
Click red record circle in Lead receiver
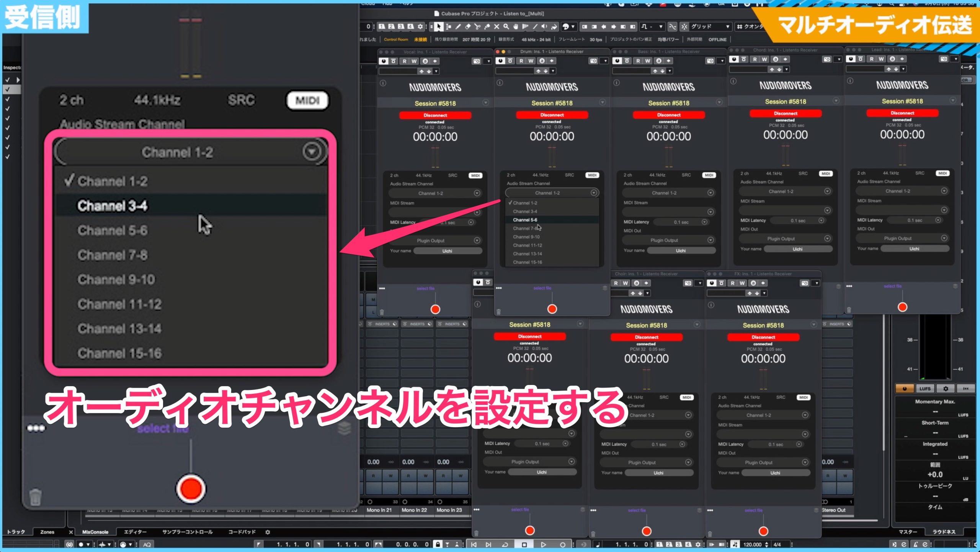click(902, 307)
